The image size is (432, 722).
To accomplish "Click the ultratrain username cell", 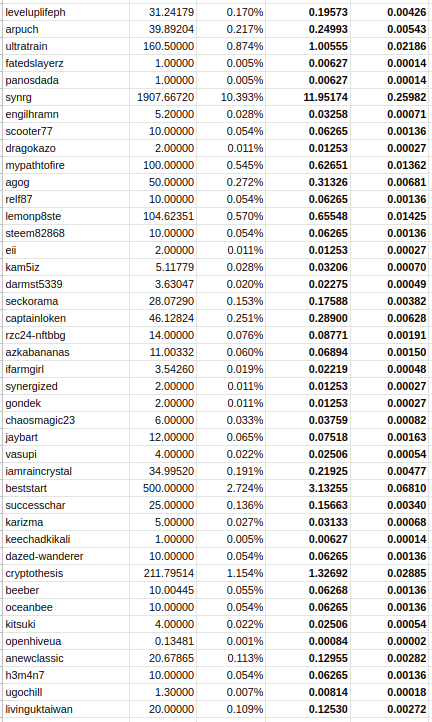I will [x=66, y=46].
